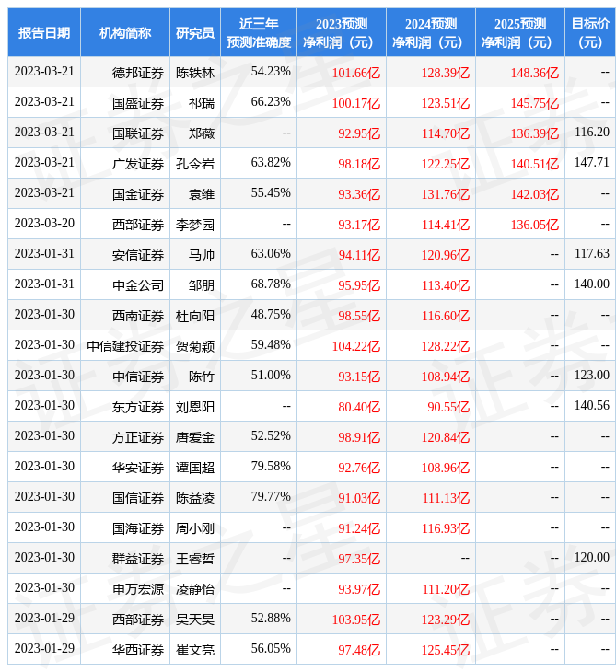Click target price 140.56
The image size is (616, 672).
pyautogui.click(x=591, y=406)
